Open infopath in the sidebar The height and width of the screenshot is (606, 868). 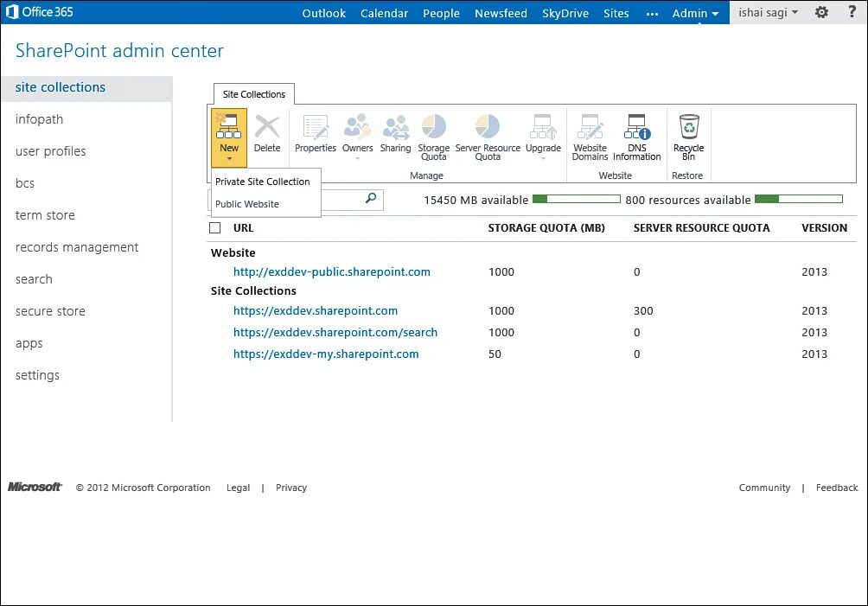tap(39, 119)
